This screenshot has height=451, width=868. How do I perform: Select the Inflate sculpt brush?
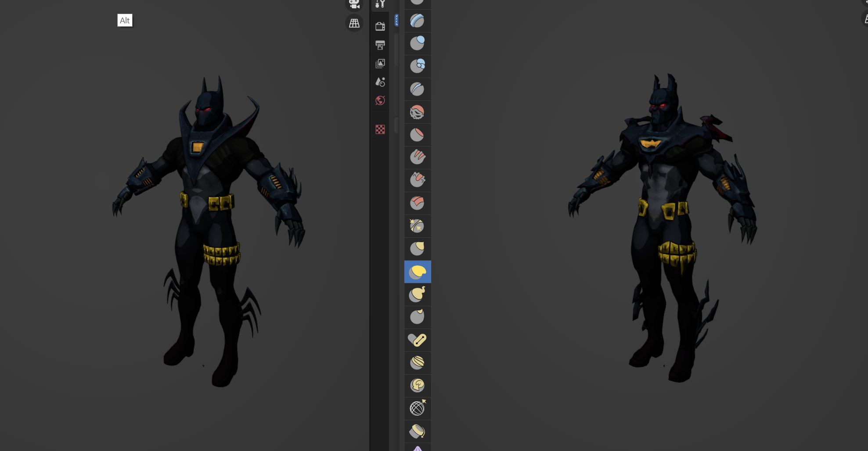[417, 43]
